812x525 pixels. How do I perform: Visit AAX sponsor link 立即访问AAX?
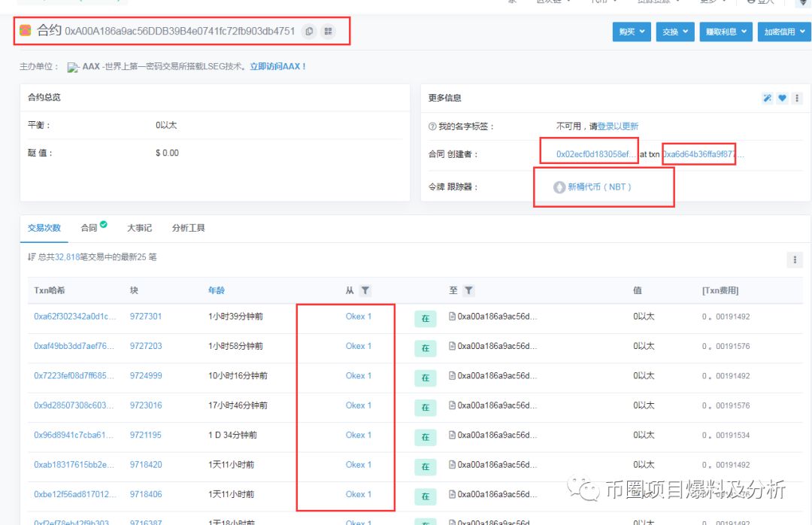pyautogui.click(x=277, y=66)
